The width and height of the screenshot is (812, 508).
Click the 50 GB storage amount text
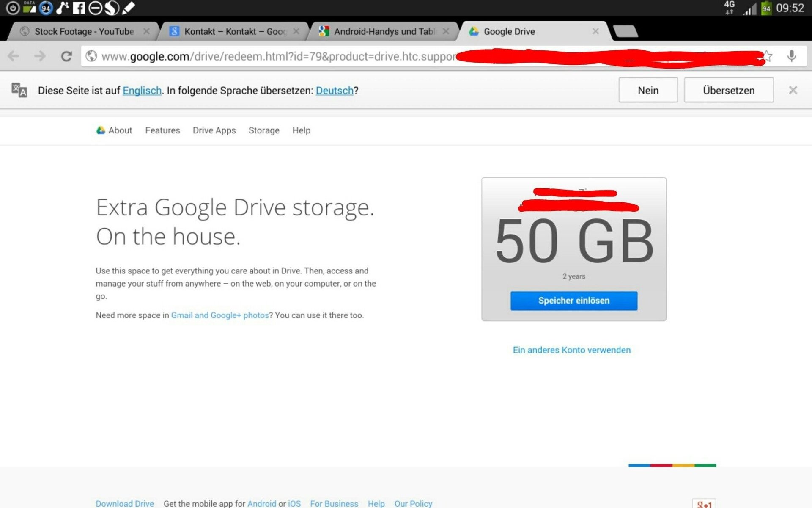[574, 240]
